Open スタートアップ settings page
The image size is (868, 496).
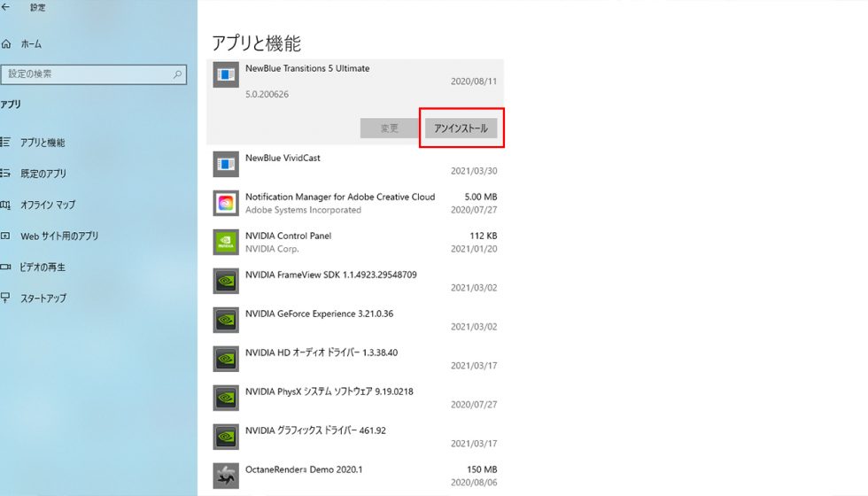pyautogui.click(x=43, y=298)
